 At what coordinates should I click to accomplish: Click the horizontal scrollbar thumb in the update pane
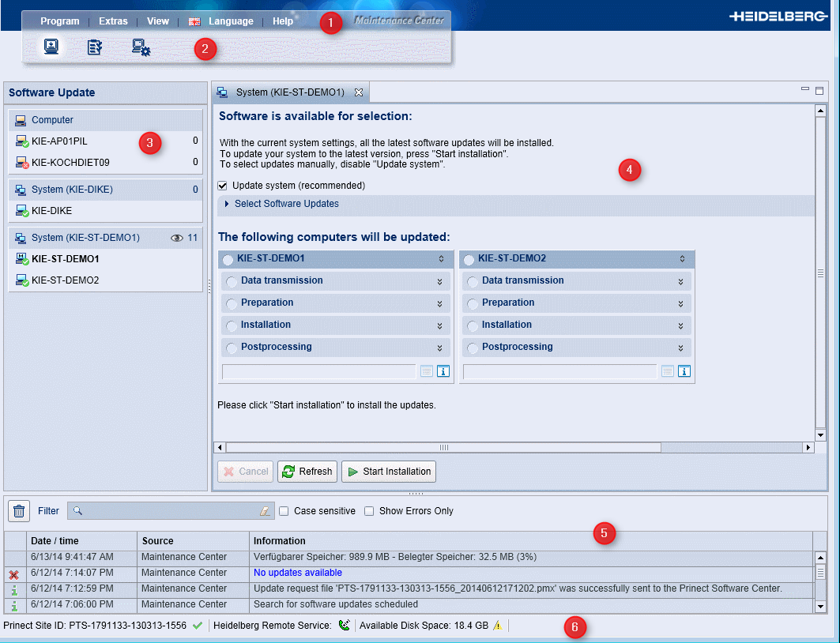pyautogui.click(x=443, y=448)
